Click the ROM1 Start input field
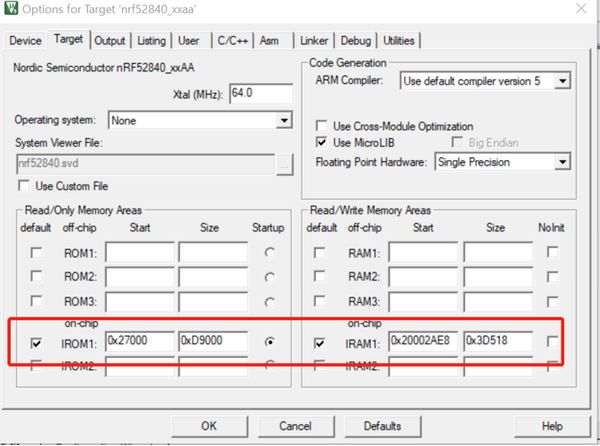This screenshot has height=446, width=600. (x=140, y=252)
